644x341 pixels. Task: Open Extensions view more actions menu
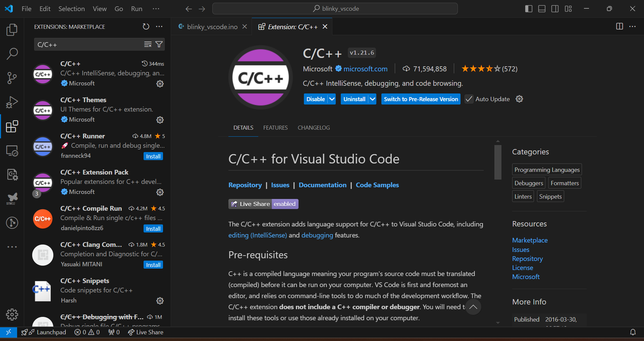click(159, 26)
